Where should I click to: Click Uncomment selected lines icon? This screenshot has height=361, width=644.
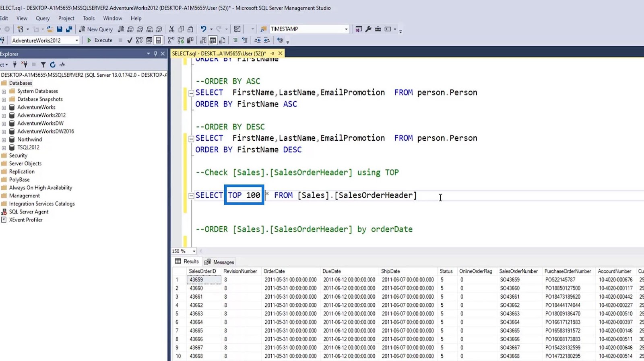click(244, 40)
